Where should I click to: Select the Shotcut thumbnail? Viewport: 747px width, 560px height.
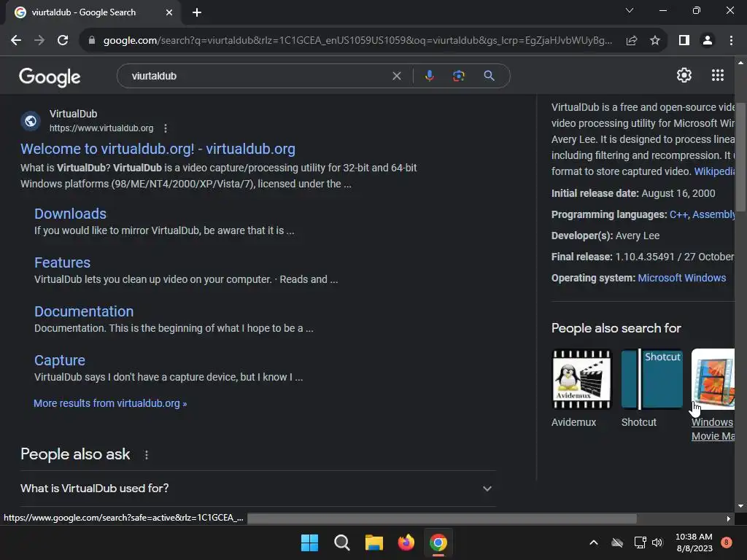[x=651, y=379]
